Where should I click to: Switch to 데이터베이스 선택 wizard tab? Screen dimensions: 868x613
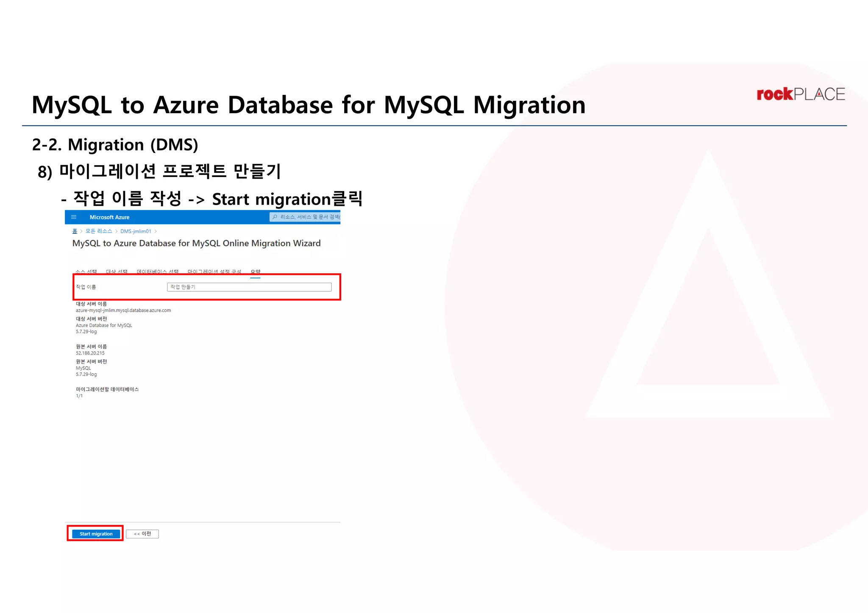click(158, 272)
